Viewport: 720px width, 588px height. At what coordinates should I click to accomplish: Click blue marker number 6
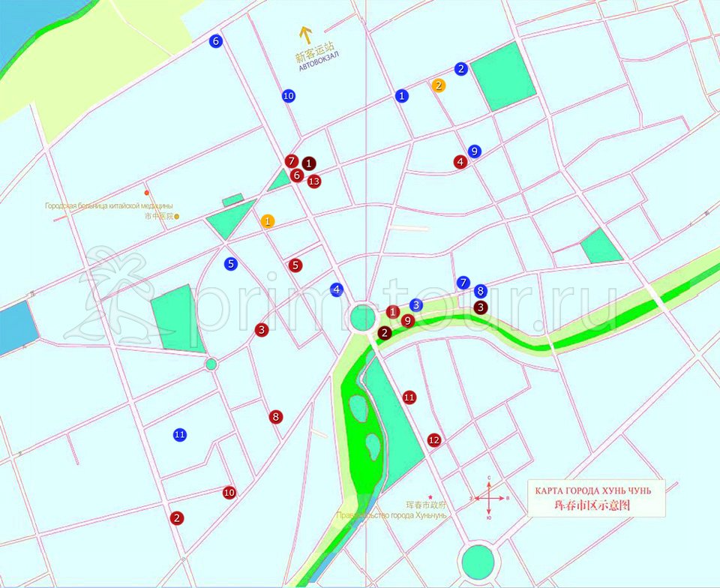point(216,40)
